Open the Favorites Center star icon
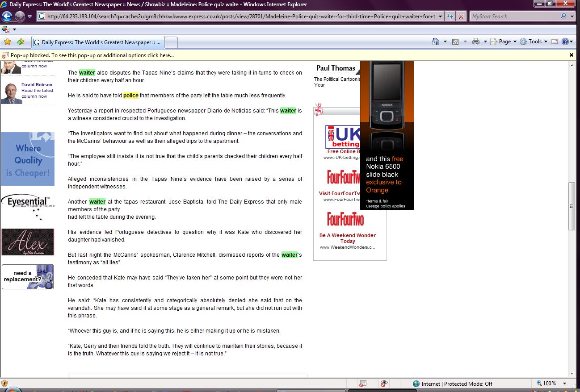The height and width of the screenshot is (392, 580). coord(7,42)
